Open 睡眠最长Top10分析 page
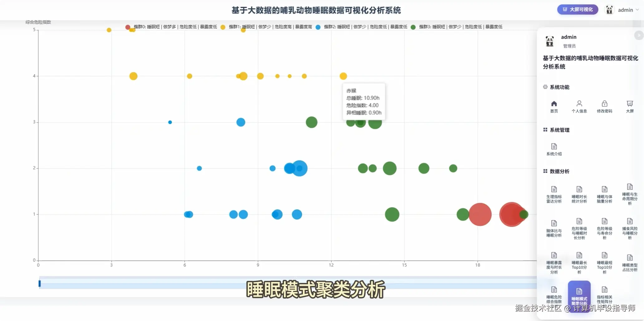Image resolution: width=644 pixels, height=321 pixels. [579, 263]
